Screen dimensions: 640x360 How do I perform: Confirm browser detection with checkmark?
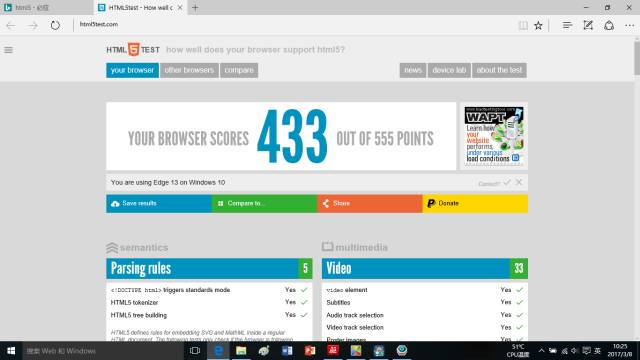(x=507, y=182)
